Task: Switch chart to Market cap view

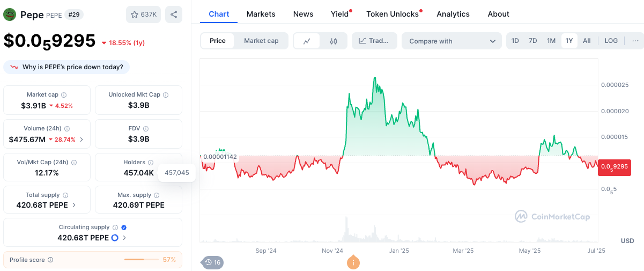Action: [x=261, y=41]
